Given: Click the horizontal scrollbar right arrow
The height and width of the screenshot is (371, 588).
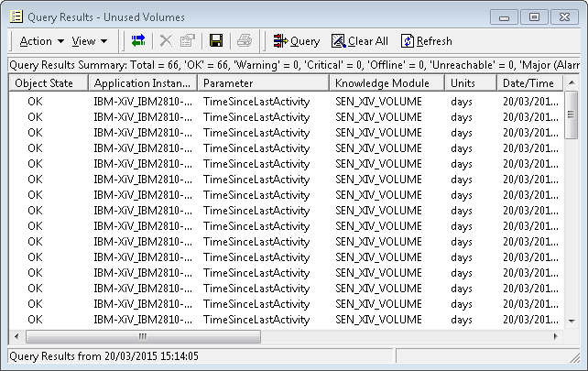Looking at the screenshot, I should pos(556,336).
